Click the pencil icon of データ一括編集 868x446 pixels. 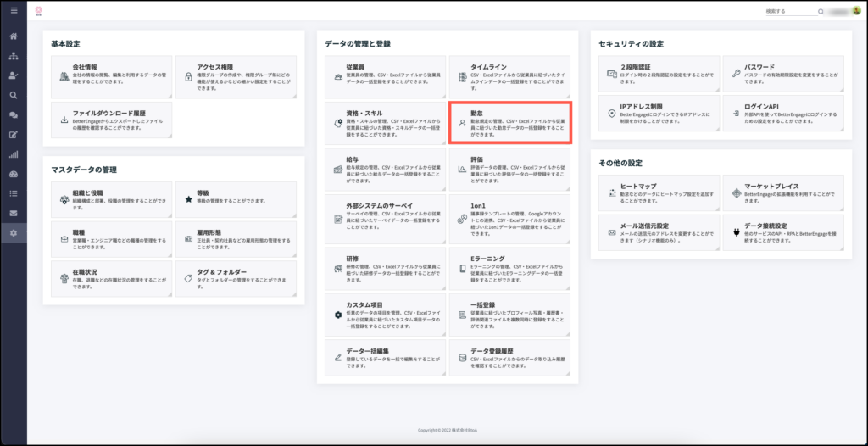pos(337,357)
